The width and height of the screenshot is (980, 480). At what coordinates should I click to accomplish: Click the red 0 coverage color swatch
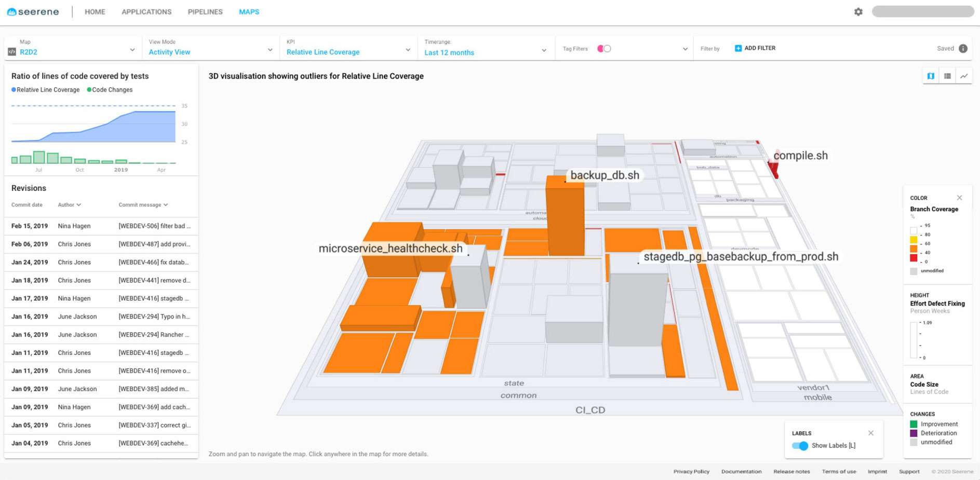click(914, 258)
